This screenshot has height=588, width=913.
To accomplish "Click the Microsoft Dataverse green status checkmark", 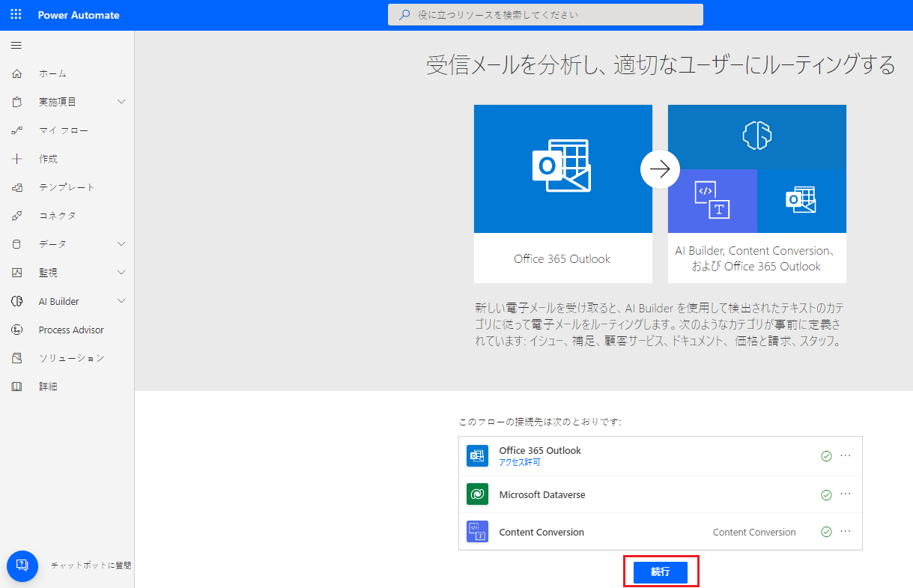I will [826, 494].
